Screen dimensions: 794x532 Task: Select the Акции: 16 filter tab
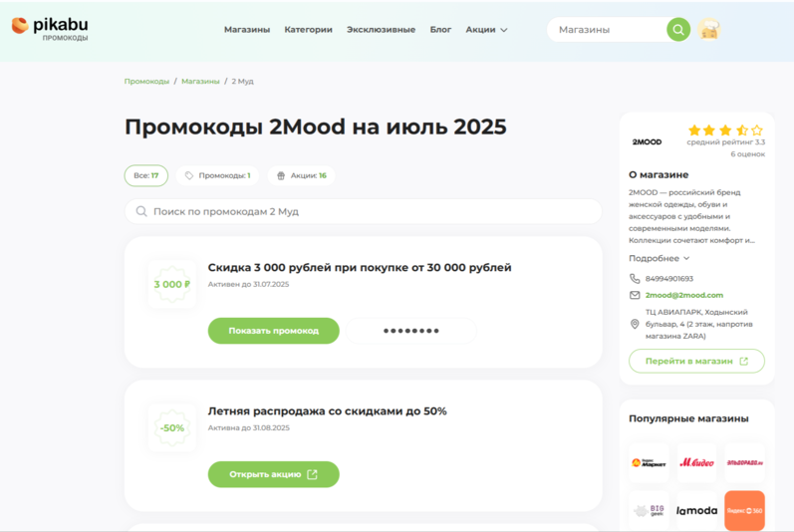[x=301, y=175]
